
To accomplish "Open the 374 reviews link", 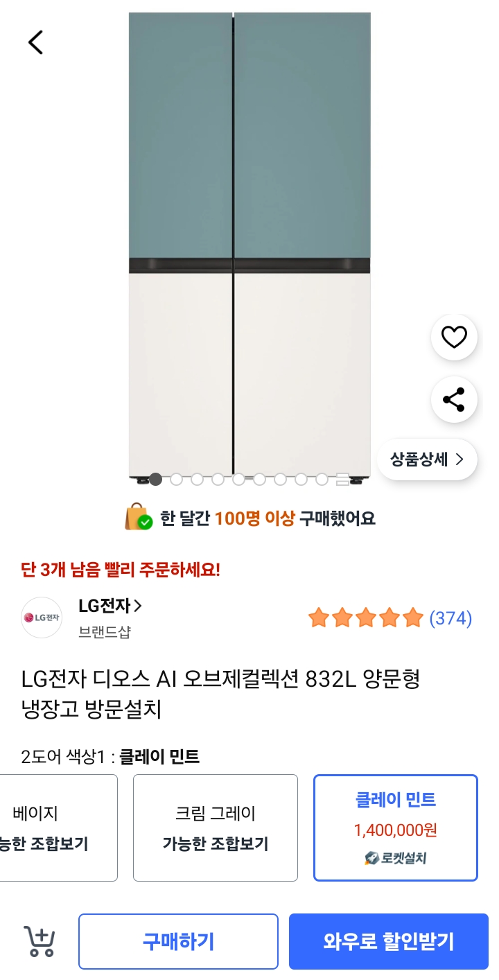I will (x=450, y=618).
